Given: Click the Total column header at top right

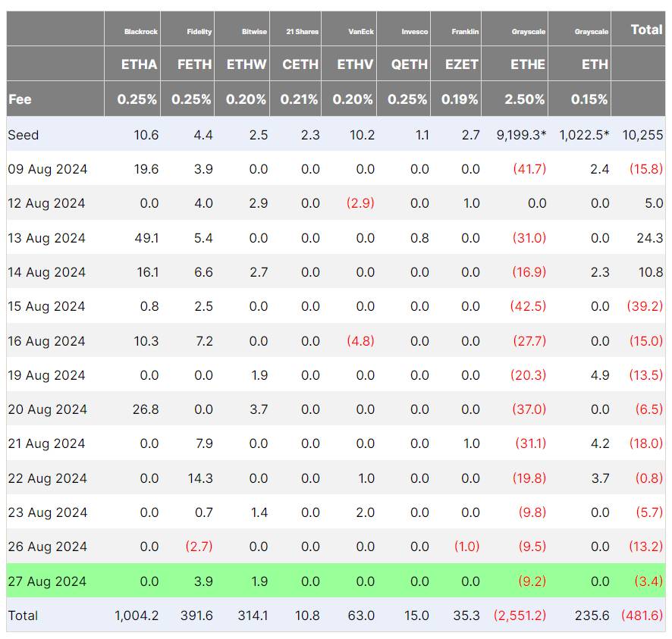Looking at the screenshot, I should click(x=646, y=30).
